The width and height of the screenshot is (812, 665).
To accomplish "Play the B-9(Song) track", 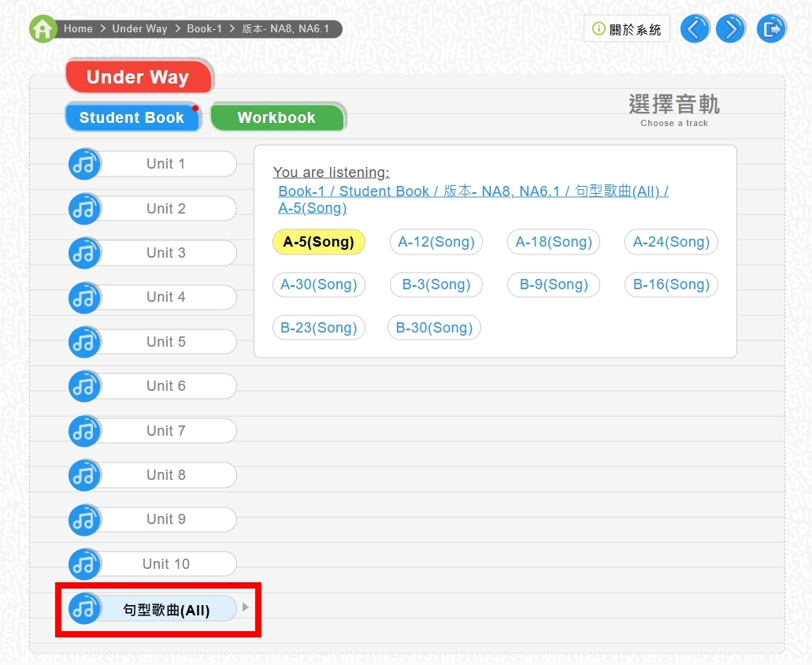I will click(x=554, y=284).
